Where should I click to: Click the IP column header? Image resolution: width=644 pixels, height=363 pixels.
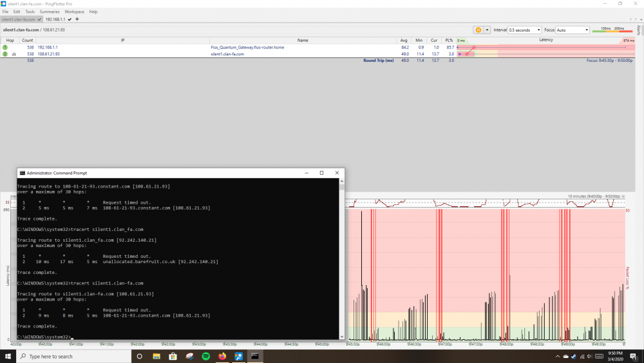[x=122, y=40]
